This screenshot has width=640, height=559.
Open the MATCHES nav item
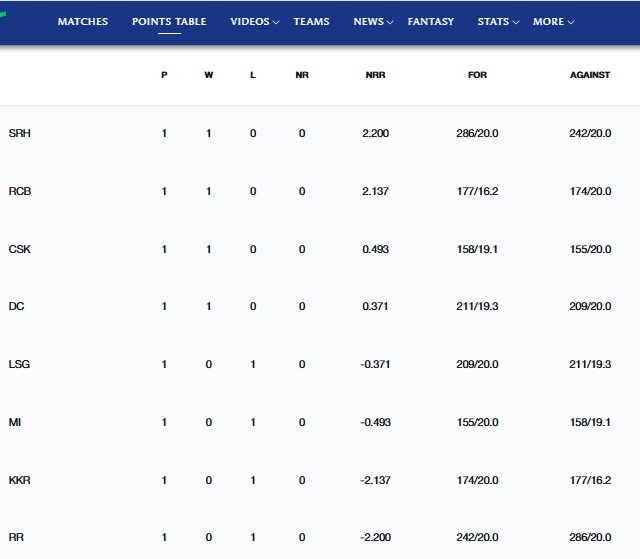[x=83, y=22]
